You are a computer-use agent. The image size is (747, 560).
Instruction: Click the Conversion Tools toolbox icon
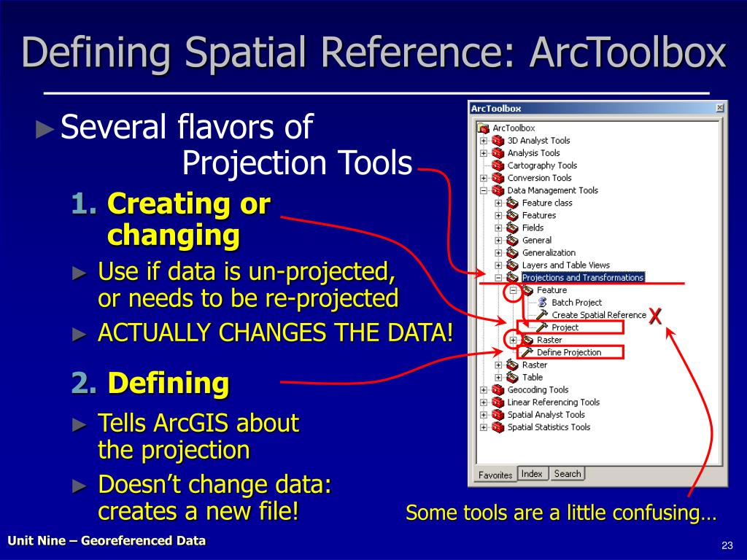[498, 178]
